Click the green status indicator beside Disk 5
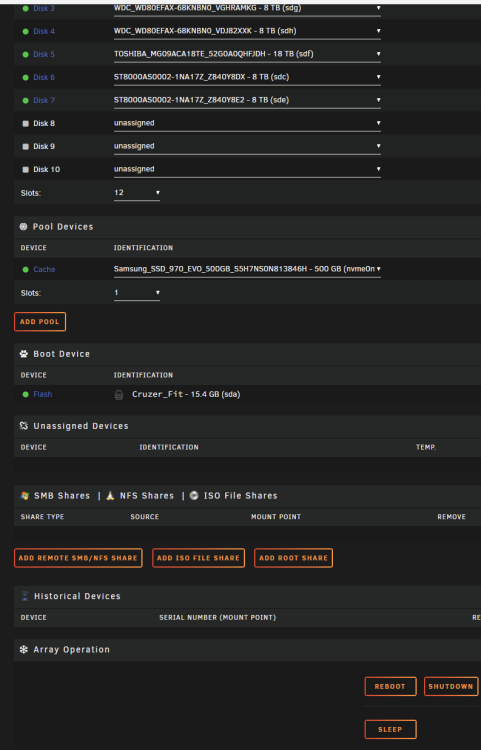The width and height of the screenshot is (481, 750). click(x=26, y=55)
